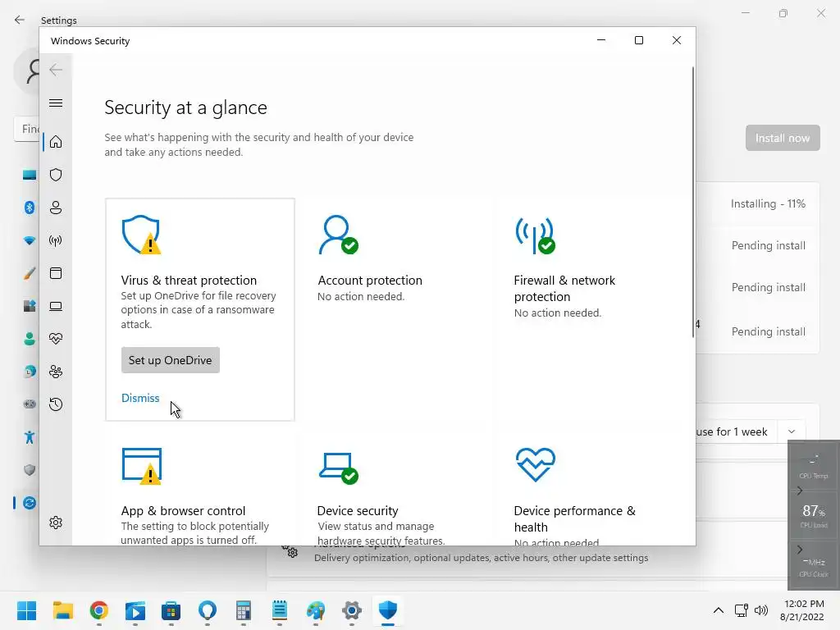Click Install now in Settings window
840x630 pixels.
783,138
